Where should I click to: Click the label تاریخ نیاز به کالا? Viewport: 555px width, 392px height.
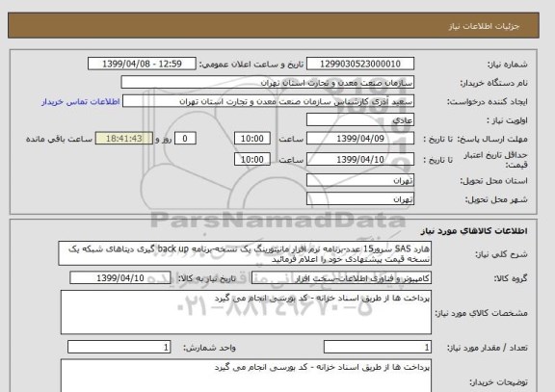click(207, 278)
